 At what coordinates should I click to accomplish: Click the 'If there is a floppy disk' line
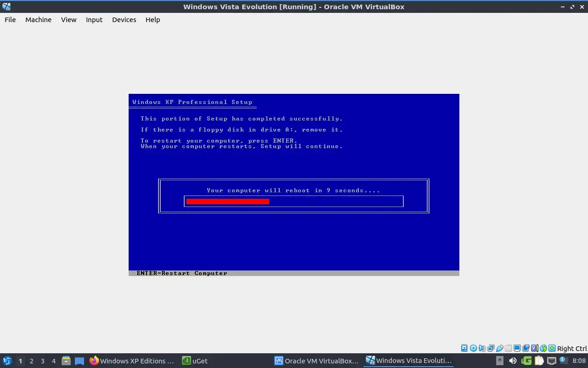click(242, 130)
